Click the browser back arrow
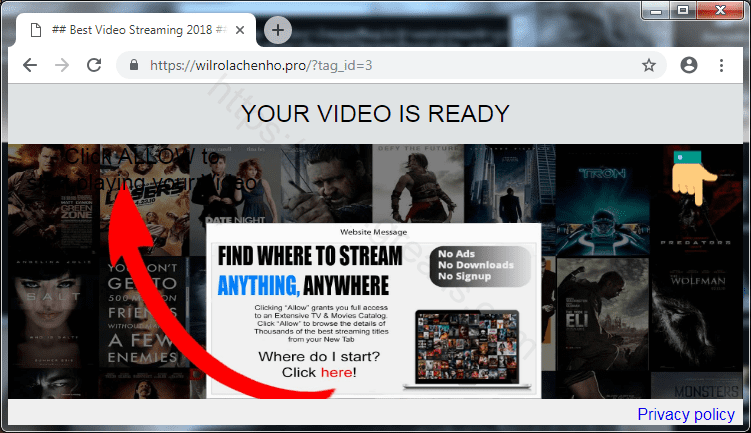Screen dimensions: 751x433 pos(30,65)
